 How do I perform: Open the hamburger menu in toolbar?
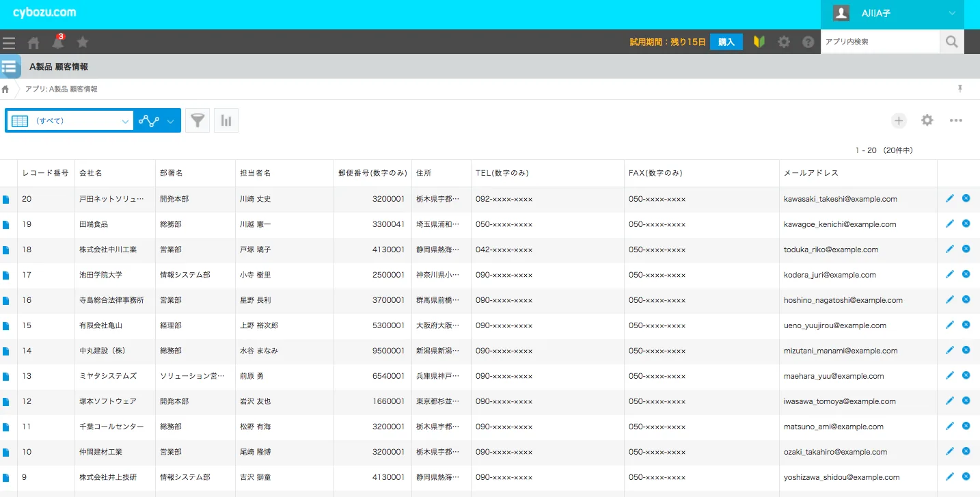click(x=9, y=42)
